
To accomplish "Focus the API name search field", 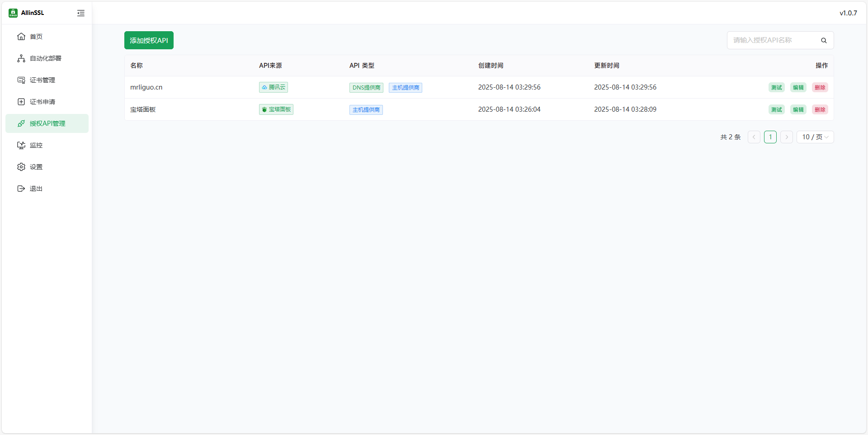I will [x=773, y=40].
